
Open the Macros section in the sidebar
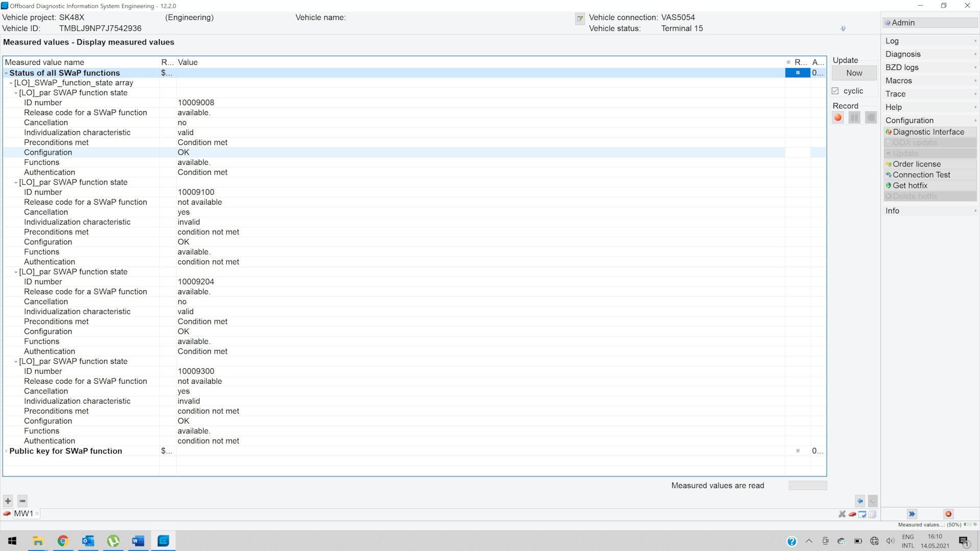click(x=899, y=81)
